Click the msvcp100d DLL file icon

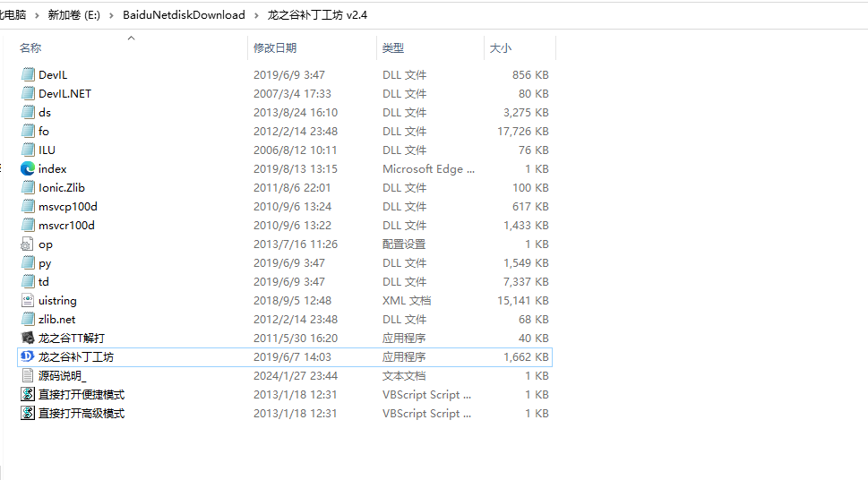pyautogui.click(x=28, y=206)
